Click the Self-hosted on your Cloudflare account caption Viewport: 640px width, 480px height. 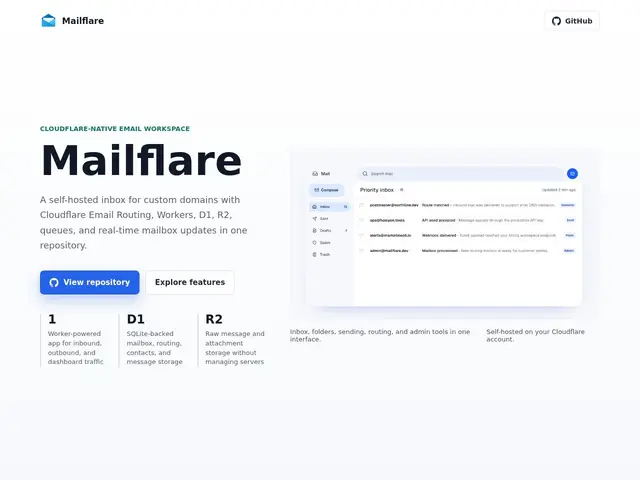click(x=536, y=335)
